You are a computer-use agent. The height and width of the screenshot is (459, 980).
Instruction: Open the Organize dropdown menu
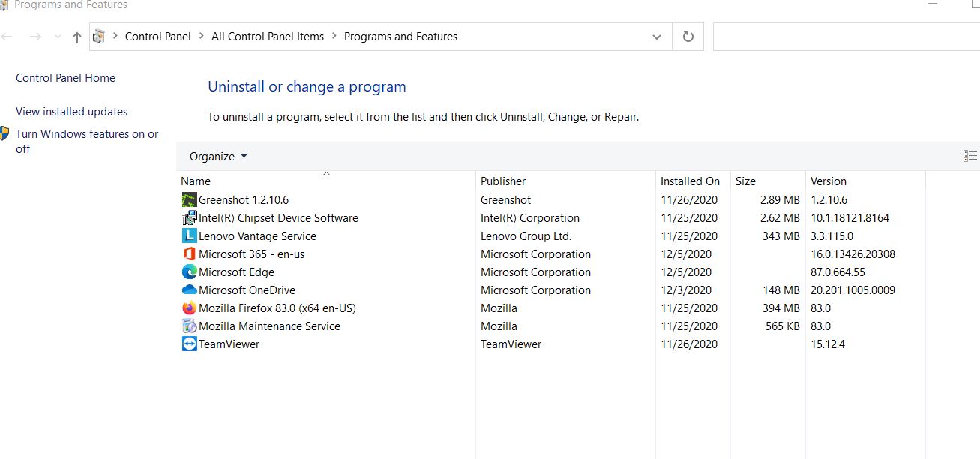218,157
